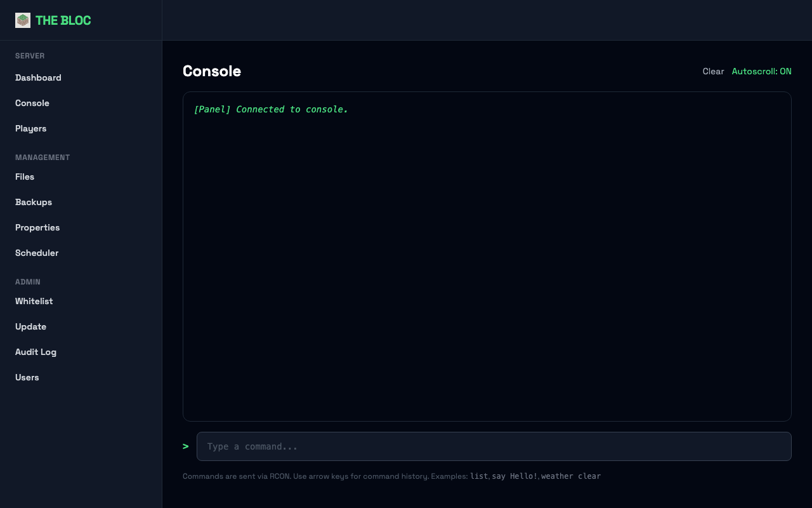
Task: Toggle Autoscroll off
Action: coord(761,71)
